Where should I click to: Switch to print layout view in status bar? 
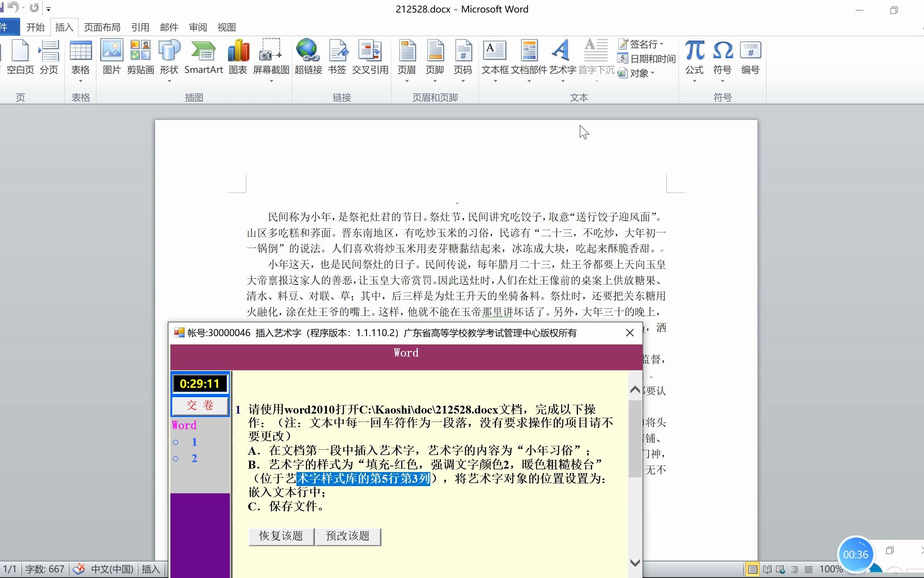[x=752, y=569]
